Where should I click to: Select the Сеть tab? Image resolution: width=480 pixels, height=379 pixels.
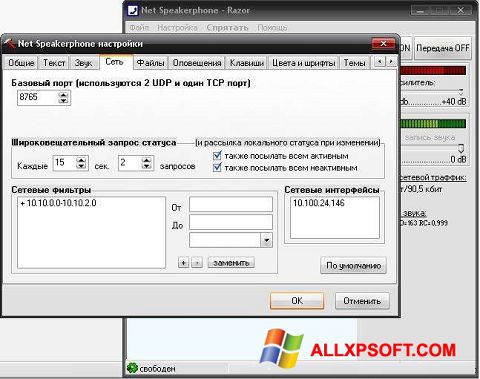115,62
